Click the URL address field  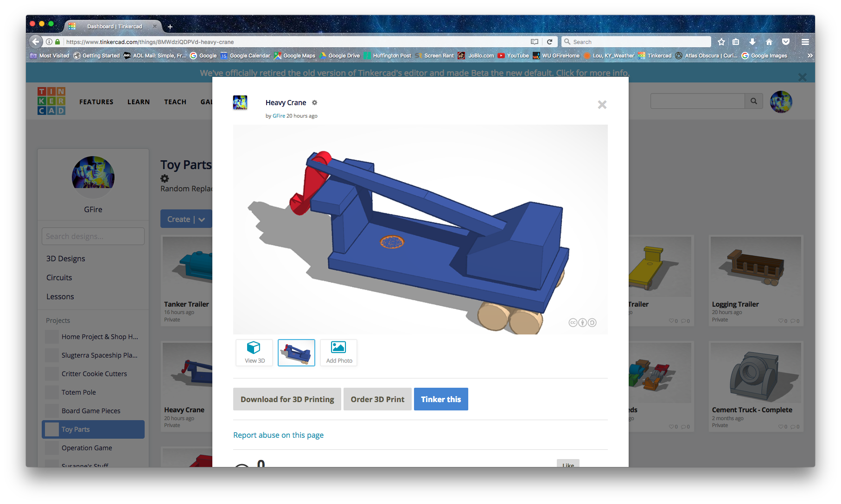tap(297, 42)
